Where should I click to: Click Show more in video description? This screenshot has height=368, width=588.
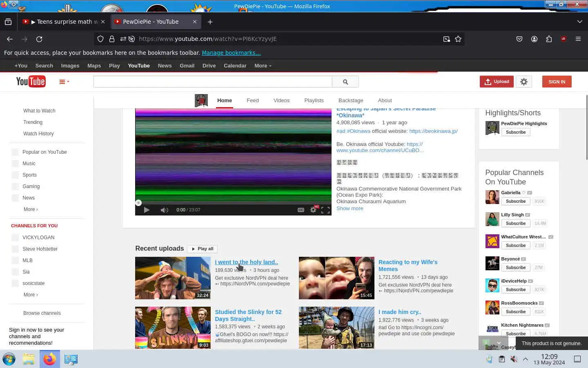350,209
